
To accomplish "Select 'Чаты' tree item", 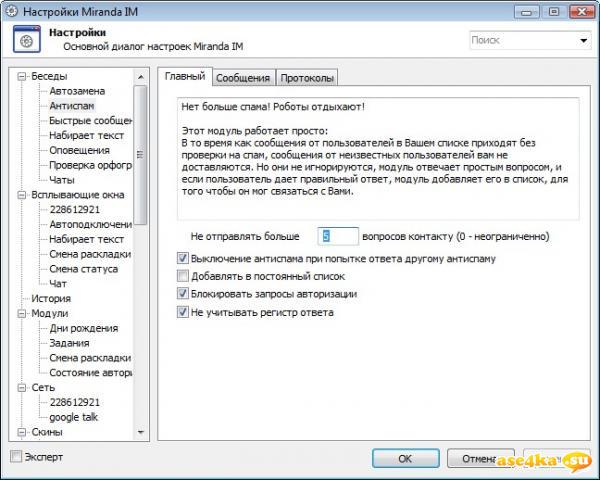I will [62, 180].
